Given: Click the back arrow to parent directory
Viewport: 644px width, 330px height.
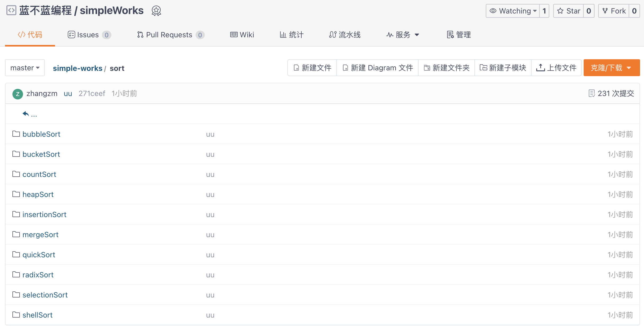Looking at the screenshot, I should click(26, 114).
